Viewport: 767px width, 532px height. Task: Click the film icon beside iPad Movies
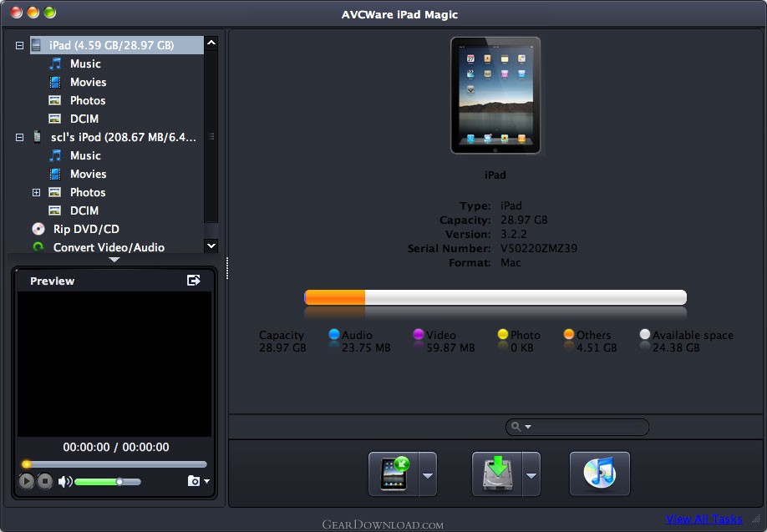click(55, 82)
